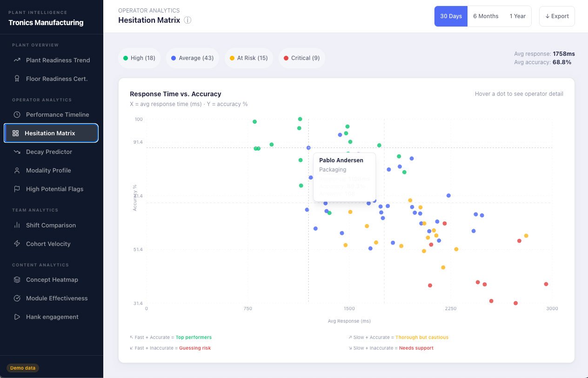The height and width of the screenshot is (378, 588).
Task: Select the 1 Year time range
Action: click(518, 16)
